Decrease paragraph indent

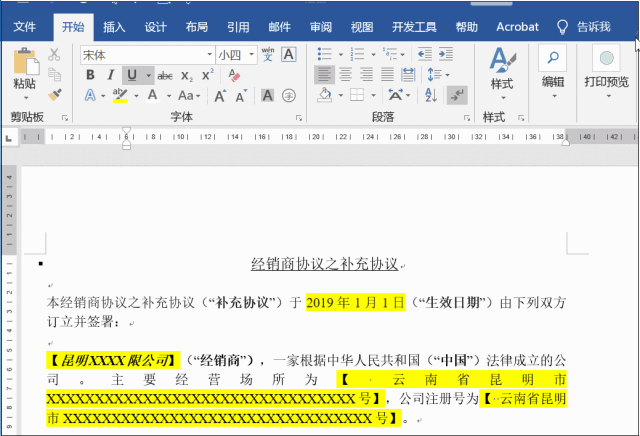(x=424, y=54)
